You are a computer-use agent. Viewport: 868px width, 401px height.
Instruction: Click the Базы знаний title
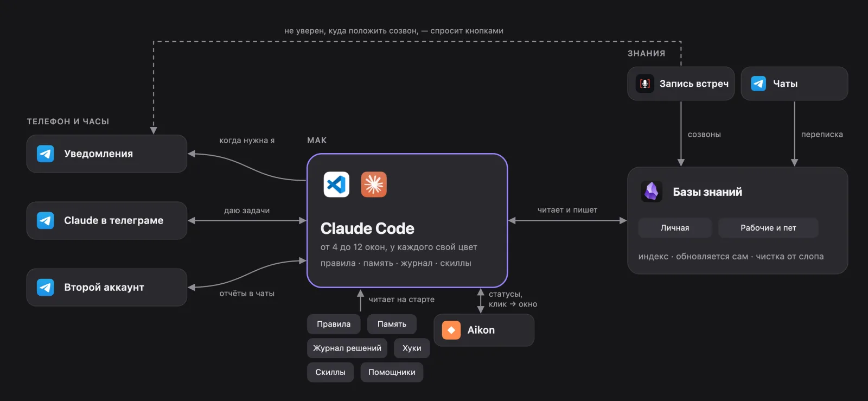707,192
